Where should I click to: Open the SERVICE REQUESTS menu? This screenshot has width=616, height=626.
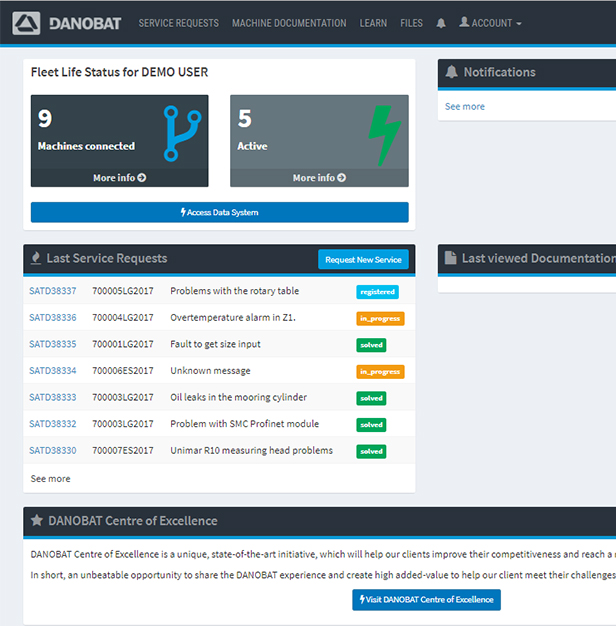pos(178,23)
